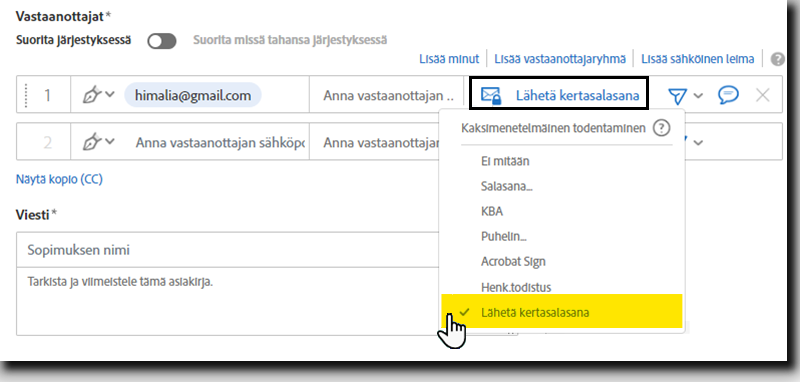Click the name field of recipient row 2
Screen dimensions: 800x382
coord(374,142)
